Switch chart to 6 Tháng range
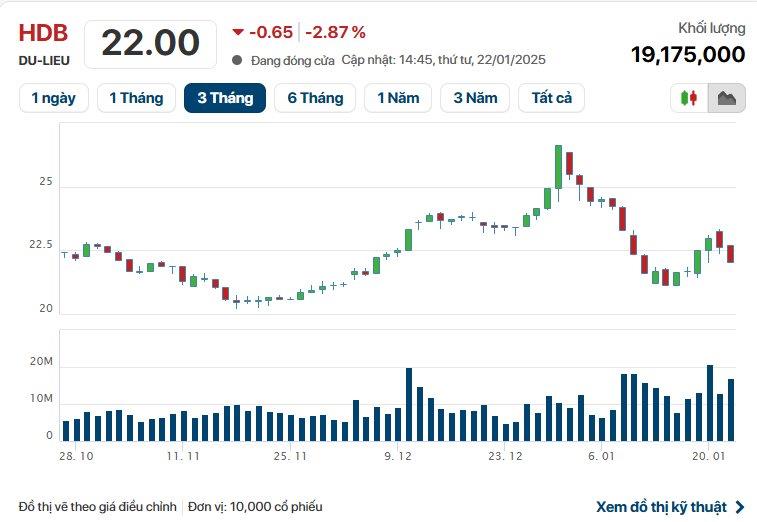 (315, 98)
